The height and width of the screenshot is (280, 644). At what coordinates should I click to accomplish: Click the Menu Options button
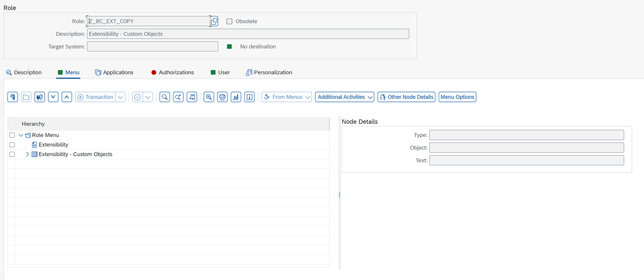(x=457, y=97)
